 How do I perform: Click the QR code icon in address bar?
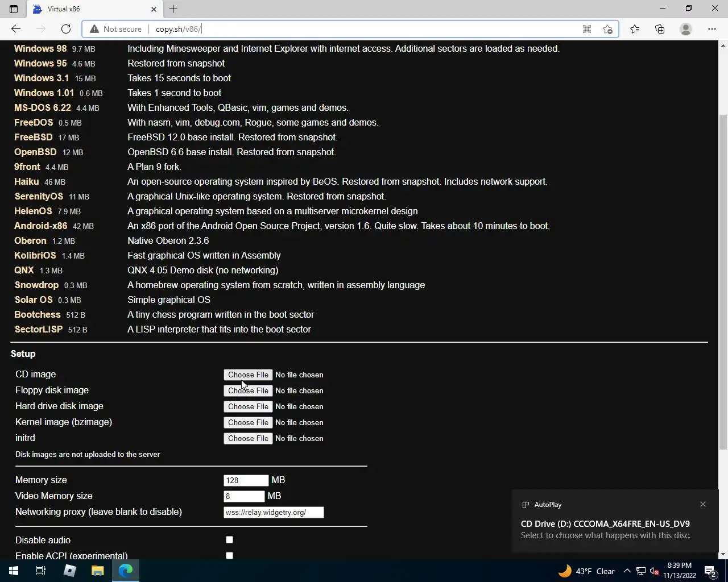[x=587, y=29]
